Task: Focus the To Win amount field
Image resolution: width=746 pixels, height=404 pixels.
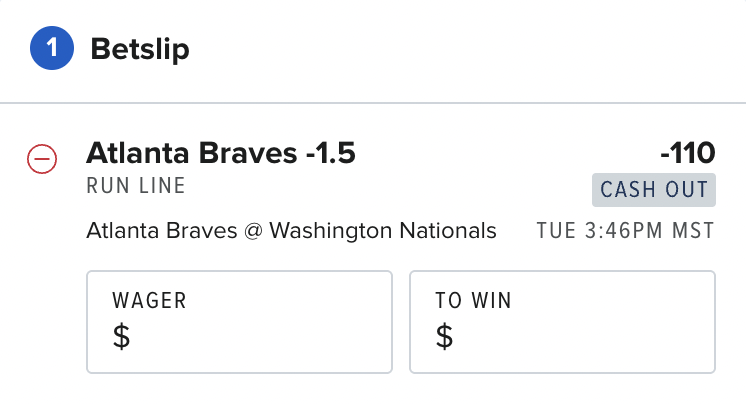Action: point(562,322)
